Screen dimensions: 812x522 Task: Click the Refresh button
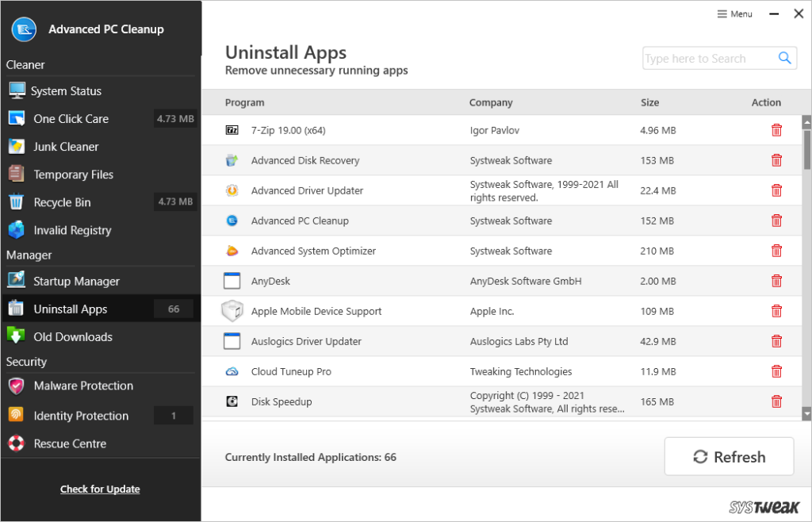[730, 457]
